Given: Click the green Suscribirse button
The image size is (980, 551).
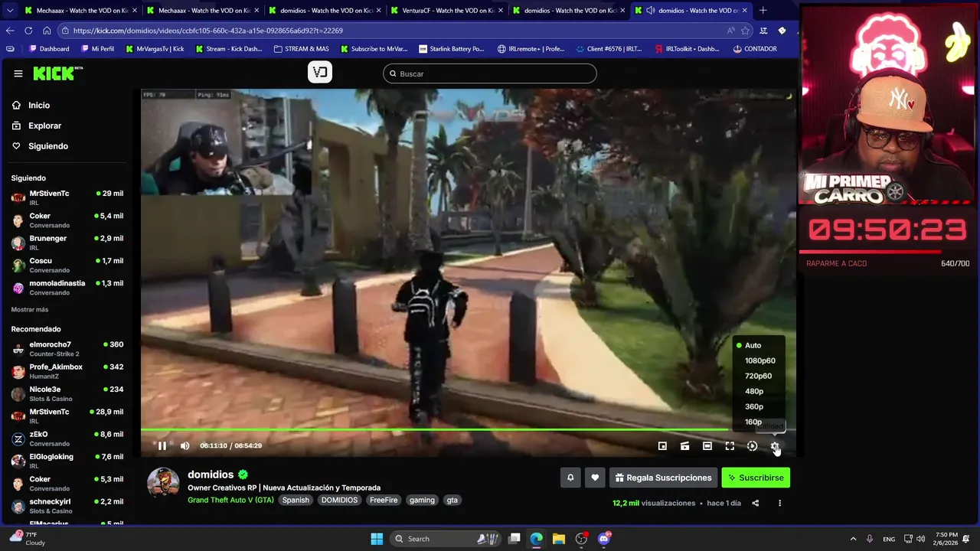Looking at the screenshot, I should tap(756, 478).
